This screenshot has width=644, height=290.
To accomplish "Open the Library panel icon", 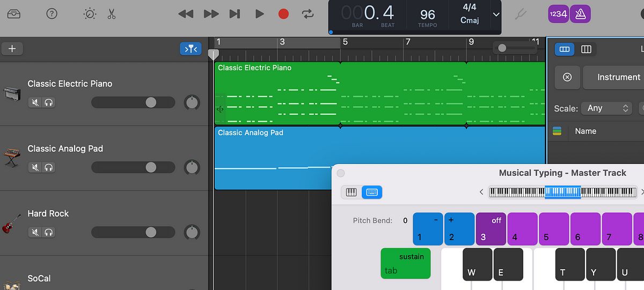I will tap(14, 14).
